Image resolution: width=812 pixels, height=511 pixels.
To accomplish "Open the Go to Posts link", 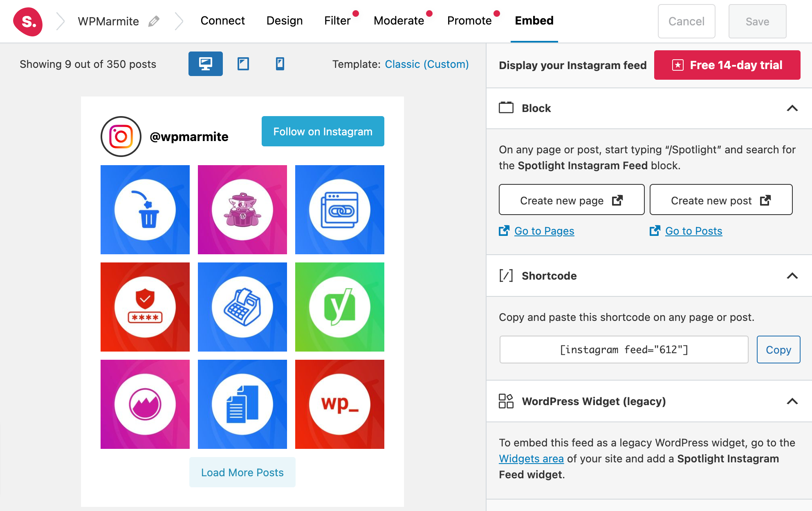I will point(694,231).
